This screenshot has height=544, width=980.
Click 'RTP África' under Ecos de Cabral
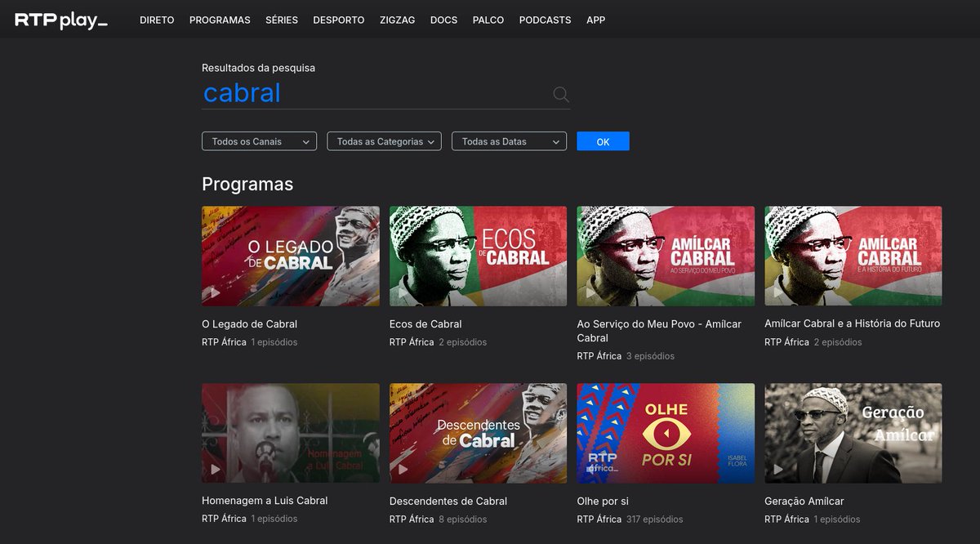coord(412,342)
